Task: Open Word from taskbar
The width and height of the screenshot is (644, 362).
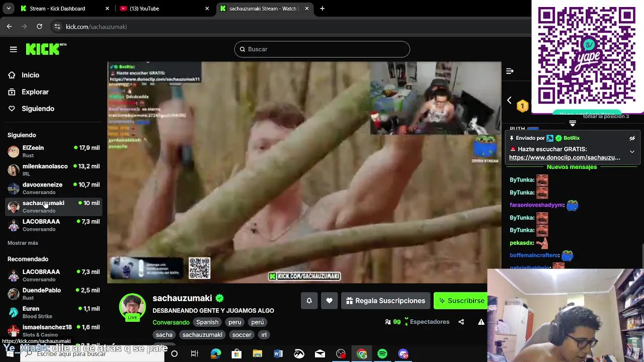Action: pyautogui.click(x=278, y=354)
